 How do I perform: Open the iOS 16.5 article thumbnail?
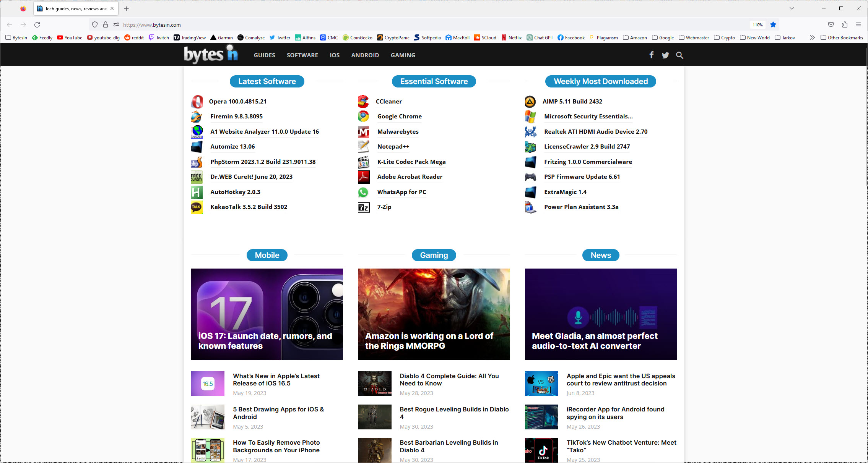[x=208, y=384]
